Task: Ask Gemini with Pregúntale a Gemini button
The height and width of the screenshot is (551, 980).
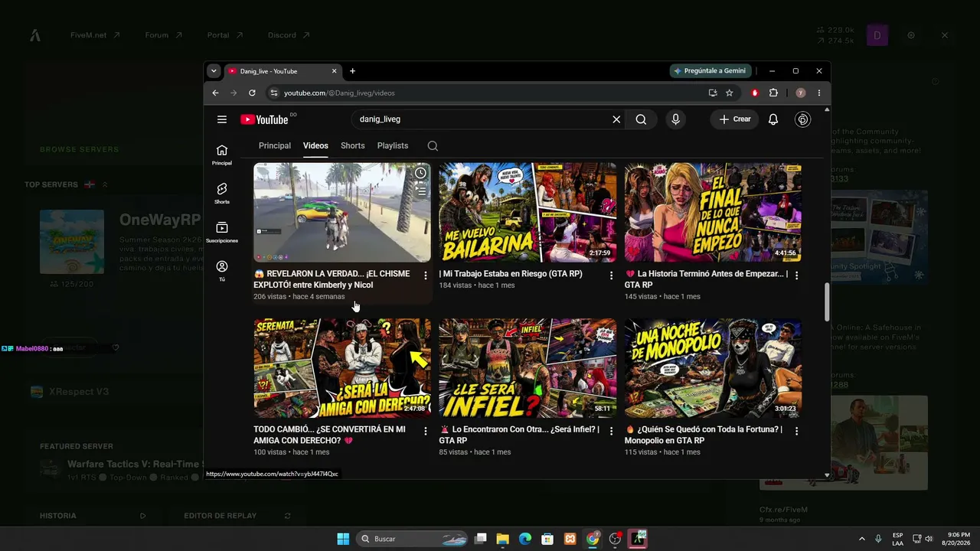Action: 709,71
